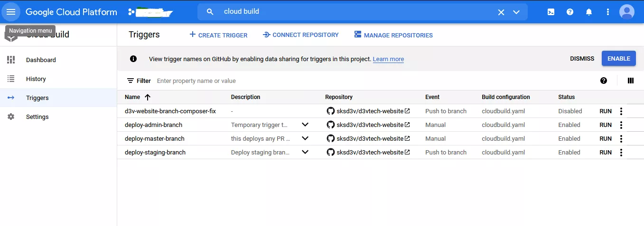The image size is (644, 226).
Task: Open the project selector
Action: point(150,12)
